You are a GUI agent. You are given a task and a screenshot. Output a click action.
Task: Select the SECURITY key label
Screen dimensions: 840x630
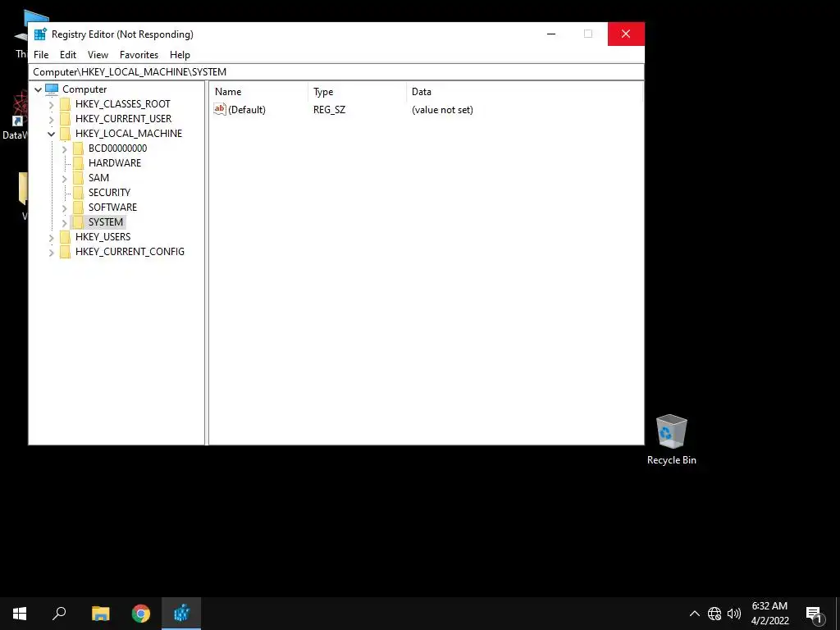coord(109,192)
